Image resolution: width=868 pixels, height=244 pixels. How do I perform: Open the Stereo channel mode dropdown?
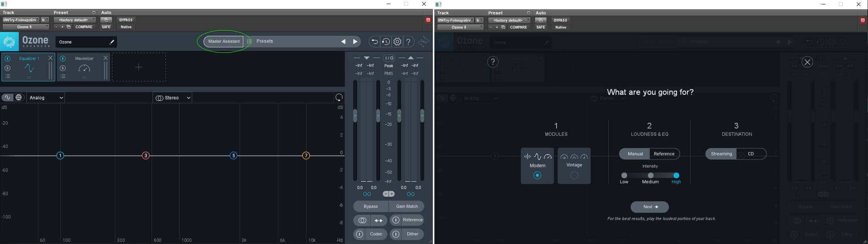(x=173, y=98)
